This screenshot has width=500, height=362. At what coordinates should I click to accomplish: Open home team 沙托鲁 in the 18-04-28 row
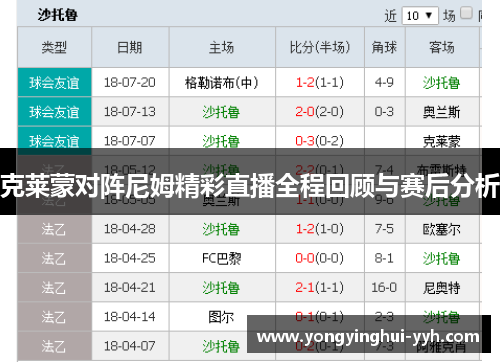tap(222, 229)
